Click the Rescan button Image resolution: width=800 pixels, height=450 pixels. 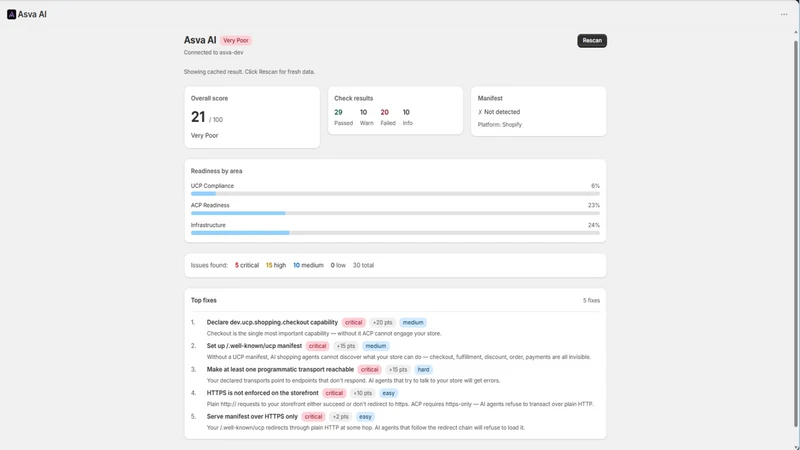592,40
